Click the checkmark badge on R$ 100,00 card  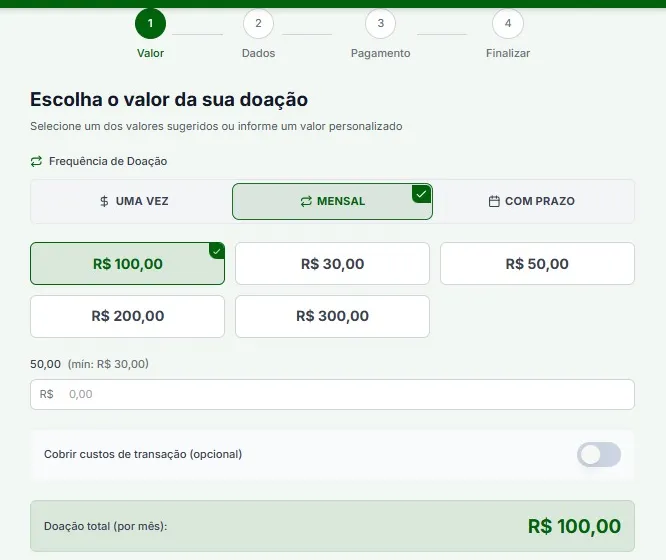pos(217,251)
